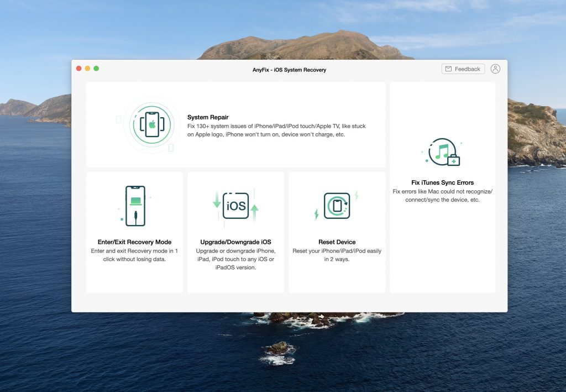Click 'Reset your iPhone/iPad/iPod easily' description
Viewport: 566px width, 392px height.
337,255
